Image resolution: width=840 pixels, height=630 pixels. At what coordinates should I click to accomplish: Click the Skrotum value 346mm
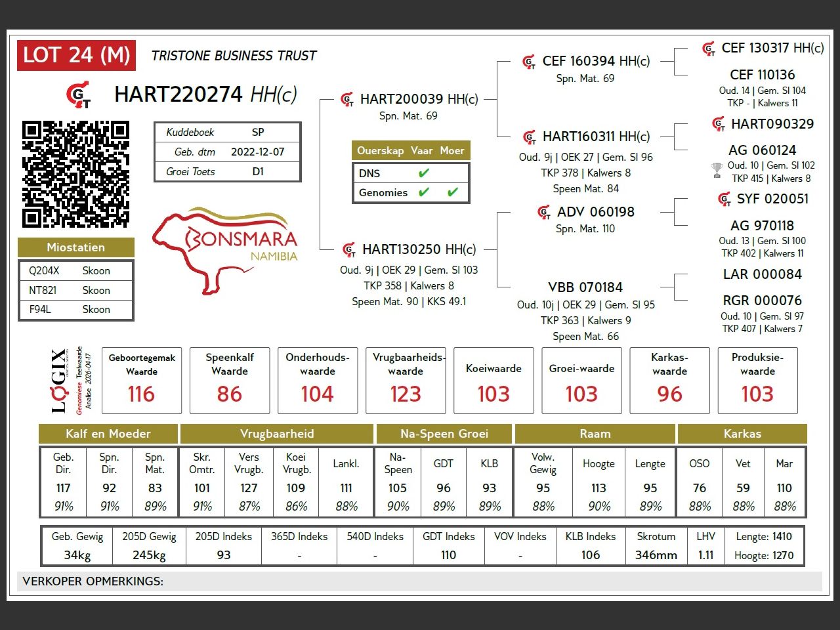[656, 555]
